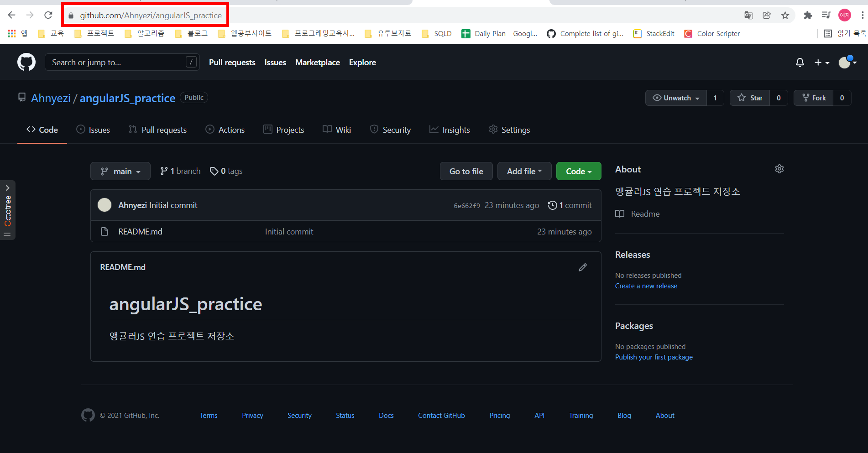The height and width of the screenshot is (453, 868).
Task: Click the README.md file icon row
Action: click(105, 232)
